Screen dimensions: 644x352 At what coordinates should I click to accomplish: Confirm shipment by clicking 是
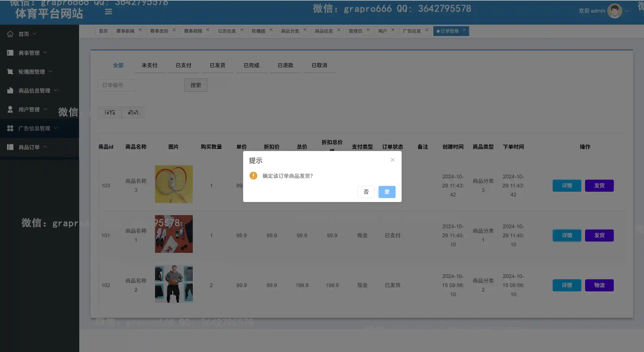pos(387,192)
